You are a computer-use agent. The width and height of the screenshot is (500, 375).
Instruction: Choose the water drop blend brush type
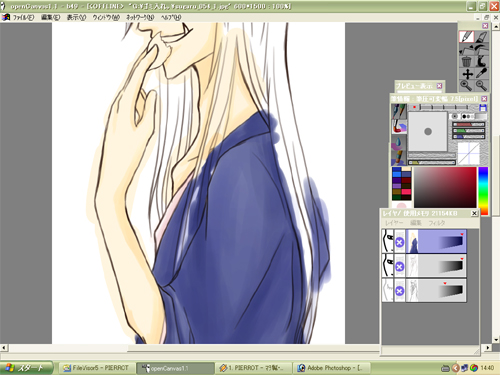point(399,142)
